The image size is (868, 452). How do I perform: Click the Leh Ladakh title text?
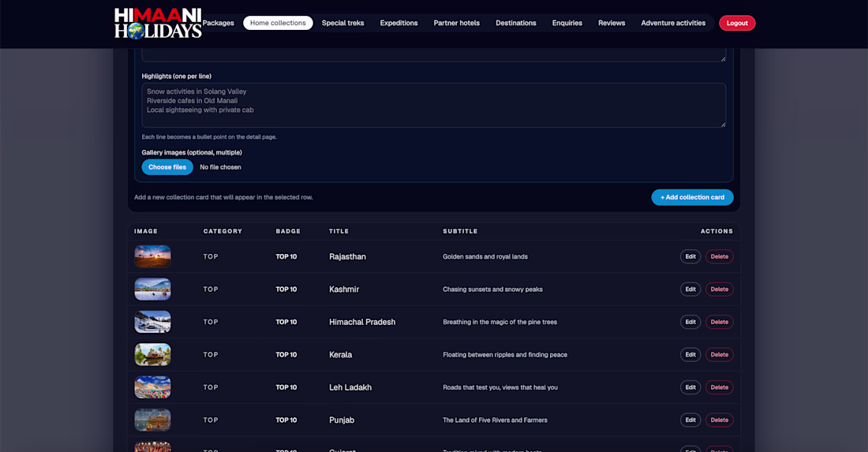point(350,387)
